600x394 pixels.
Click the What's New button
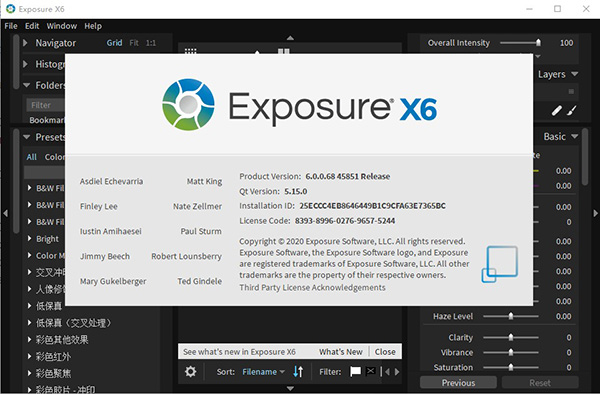[x=341, y=352]
